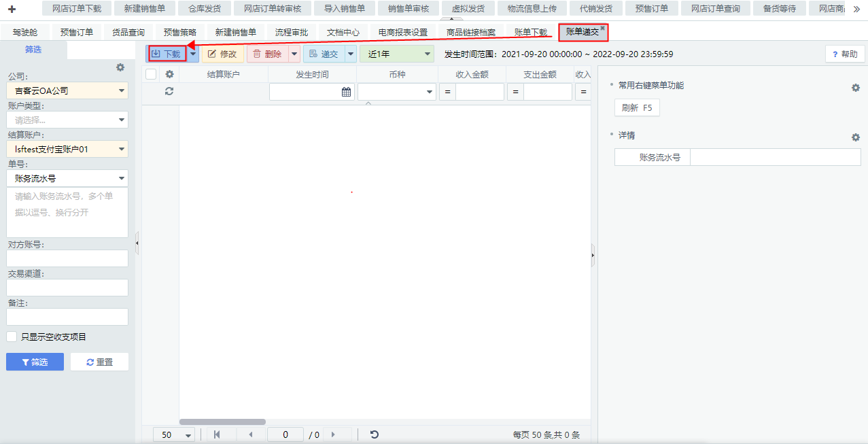
Task: Click the 重置 reset button
Action: pos(99,362)
